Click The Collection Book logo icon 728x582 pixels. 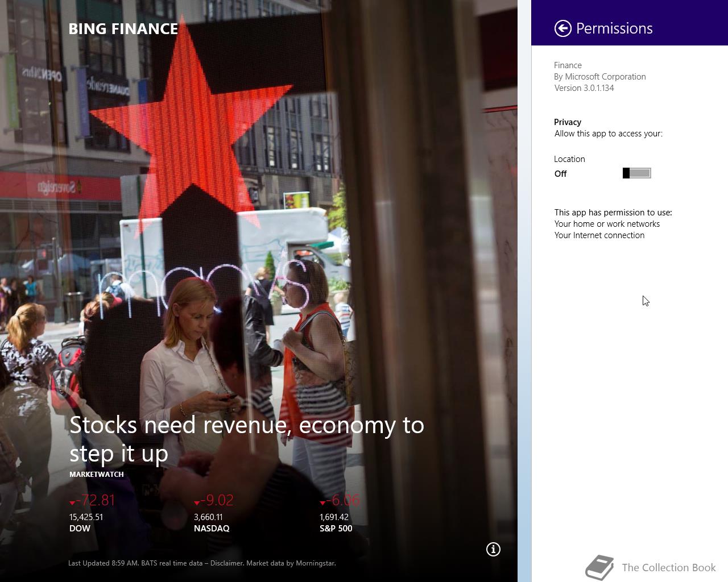pos(599,568)
